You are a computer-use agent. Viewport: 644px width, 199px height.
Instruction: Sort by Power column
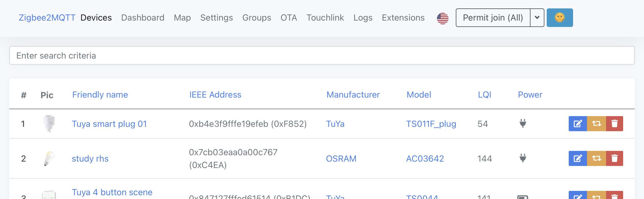coord(530,95)
